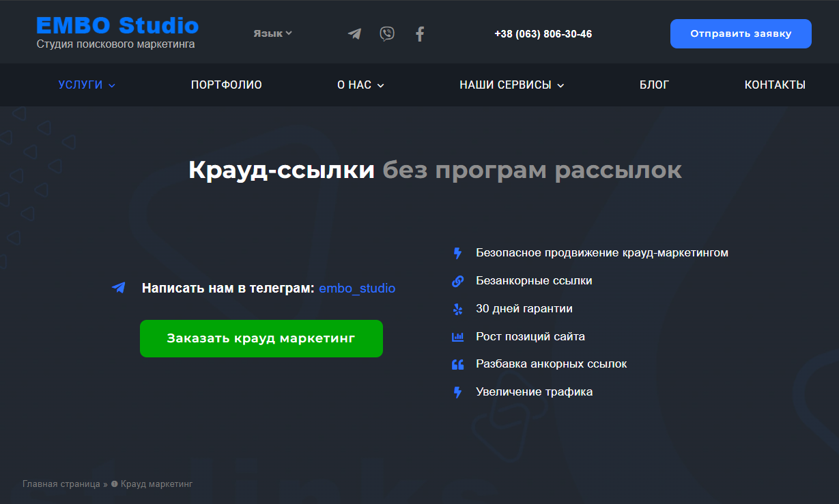The image size is (839, 504).
Task: Click the chain link icon next to 'Безанкорные ссылки'
Action: pyautogui.click(x=457, y=280)
